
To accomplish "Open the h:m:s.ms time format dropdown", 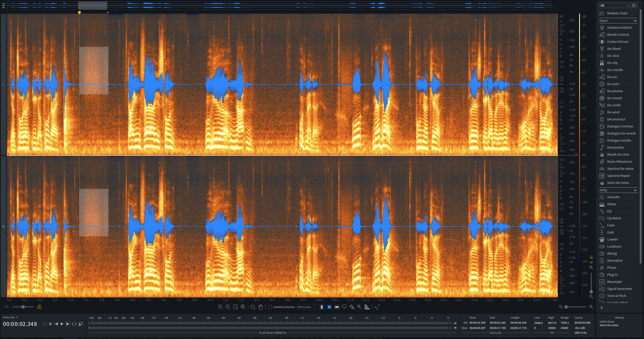I will click(10, 317).
